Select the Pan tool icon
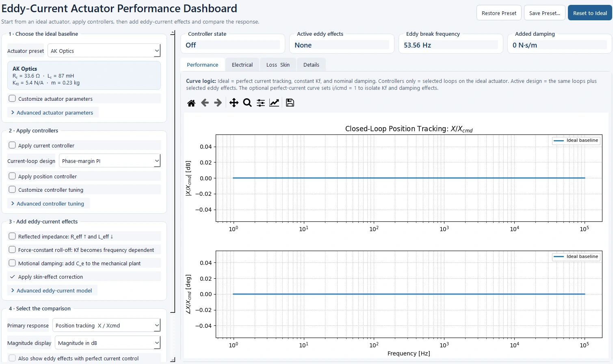 point(234,103)
